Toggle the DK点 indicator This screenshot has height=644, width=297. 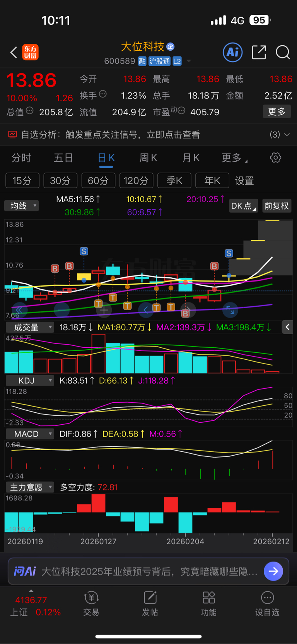(243, 206)
